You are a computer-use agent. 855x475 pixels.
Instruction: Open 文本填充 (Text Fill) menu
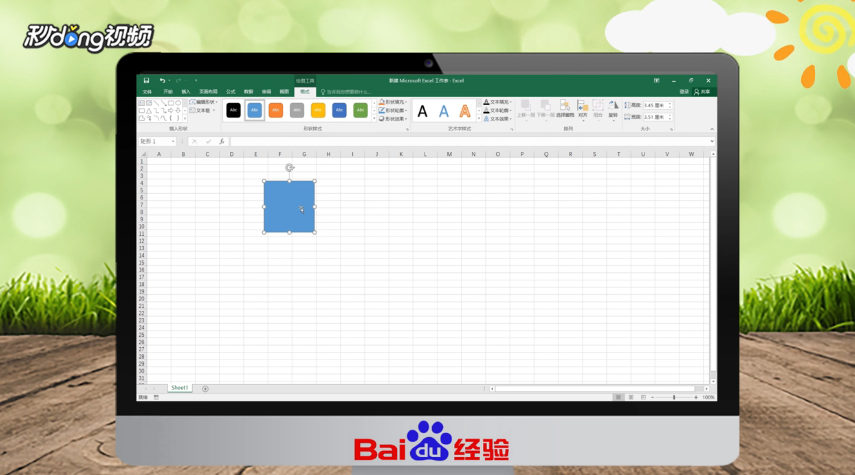pyautogui.click(x=497, y=102)
